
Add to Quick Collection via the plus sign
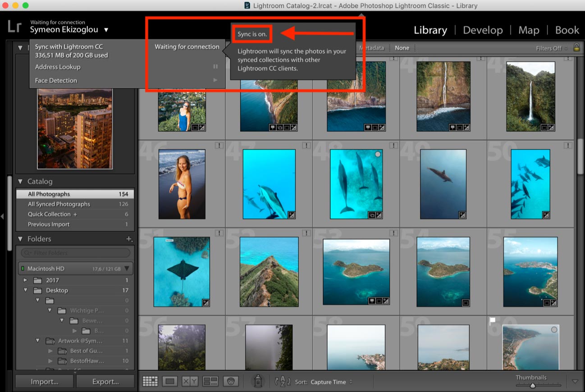(x=75, y=214)
